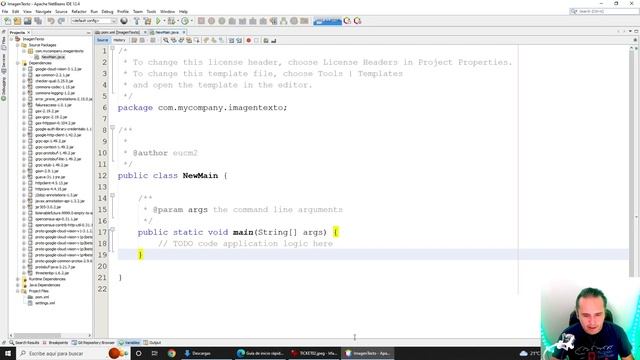Switch to Source view button
Screen dimensions: 640x360
coord(102,40)
